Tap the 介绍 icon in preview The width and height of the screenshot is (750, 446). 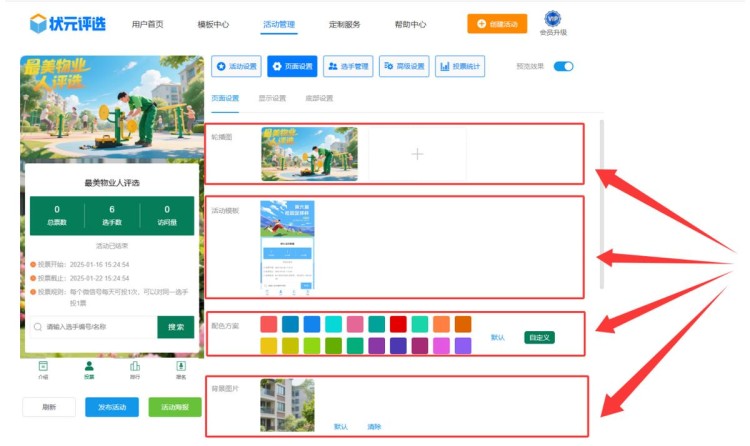[x=43, y=369]
